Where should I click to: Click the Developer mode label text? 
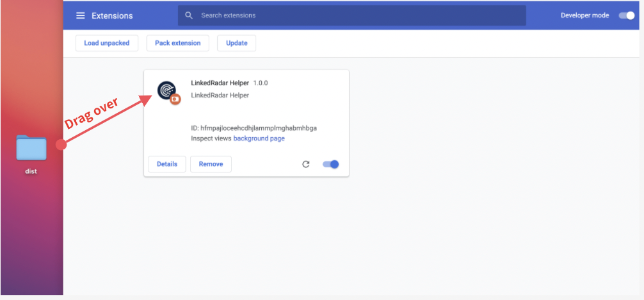tap(584, 15)
